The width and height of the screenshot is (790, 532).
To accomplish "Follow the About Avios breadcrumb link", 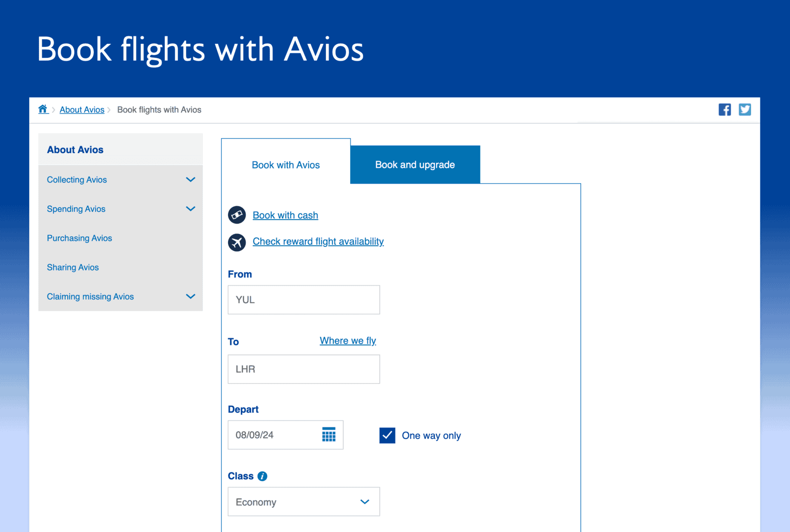I will click(x=82, y=109).
